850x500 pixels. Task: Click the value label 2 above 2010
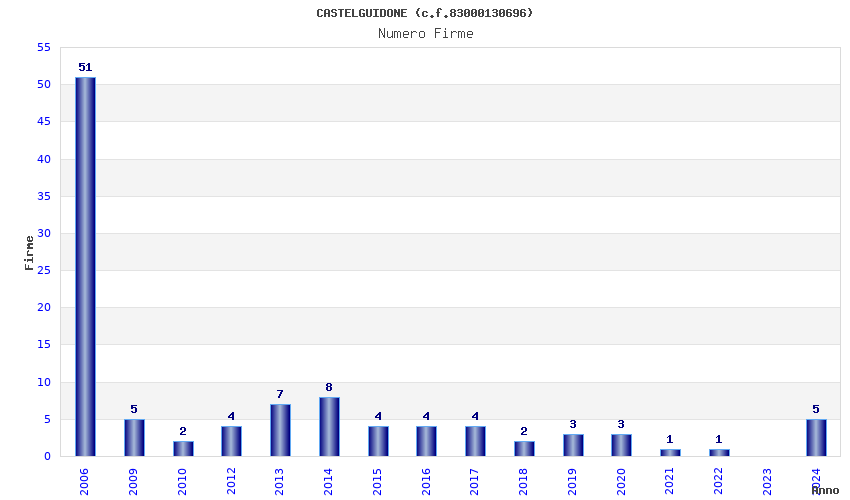tap(183, 431)
